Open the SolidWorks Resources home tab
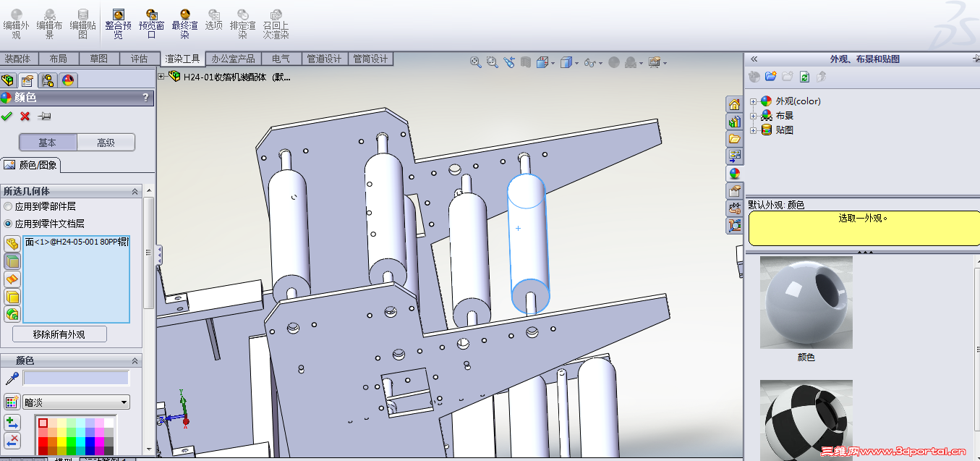 point(735,104)
